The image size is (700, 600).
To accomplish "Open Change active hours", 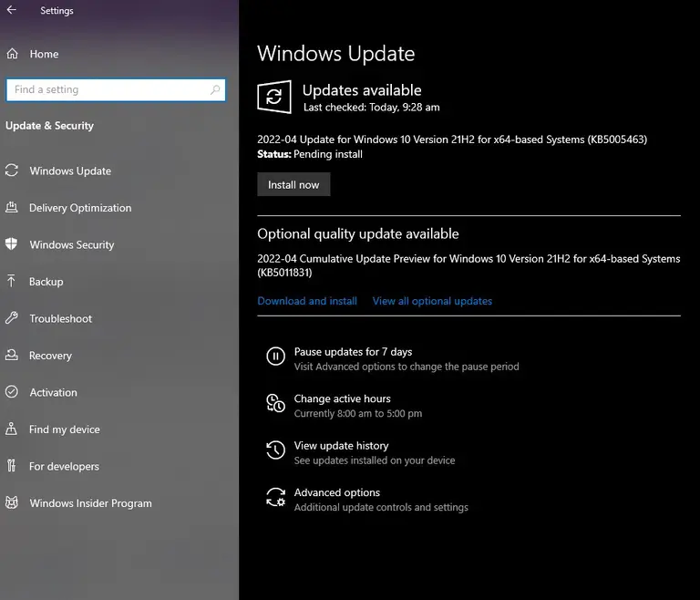I will pyautogui.click(x=342, y=398).
